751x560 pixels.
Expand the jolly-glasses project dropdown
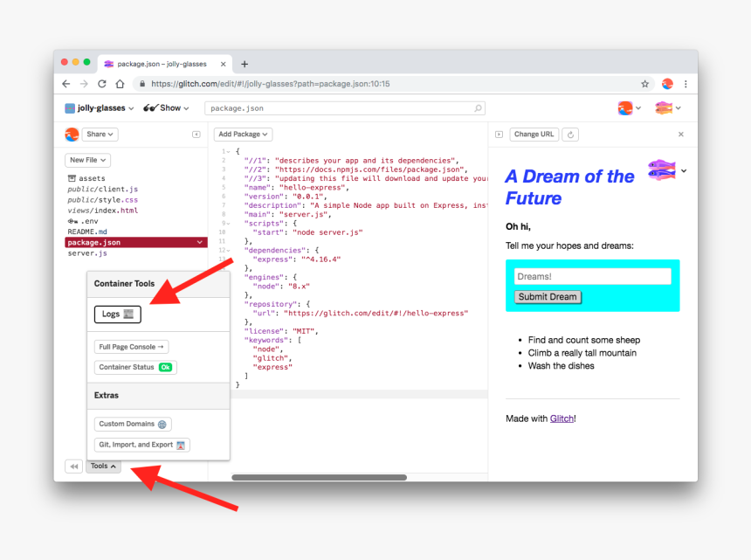(x=100, y=108)
